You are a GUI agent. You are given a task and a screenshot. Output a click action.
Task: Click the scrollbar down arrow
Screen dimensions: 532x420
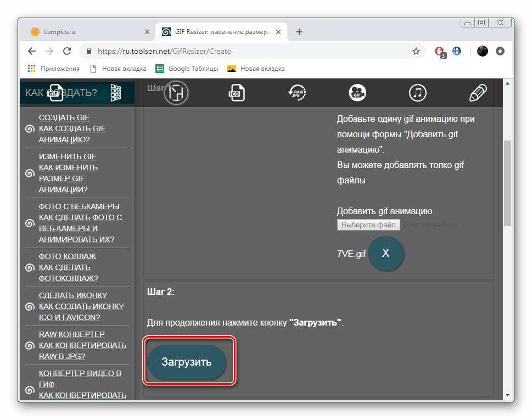click(507, 395)
